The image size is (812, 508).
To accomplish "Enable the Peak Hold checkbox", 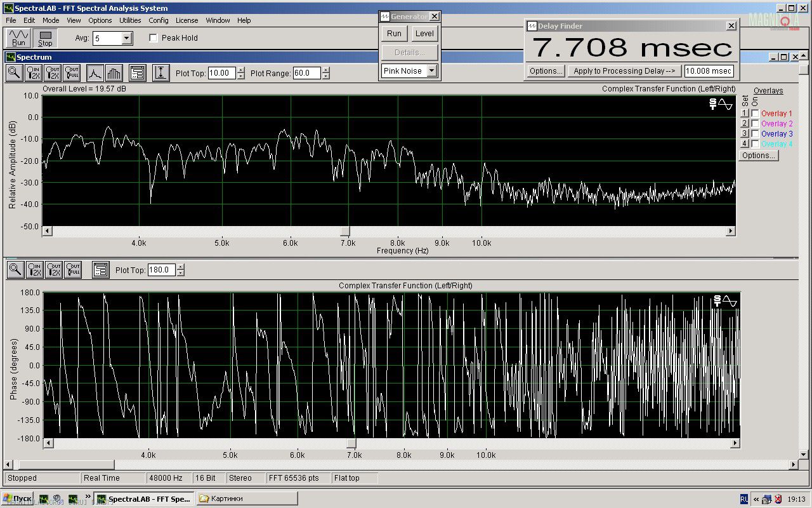I will point(153,38).
